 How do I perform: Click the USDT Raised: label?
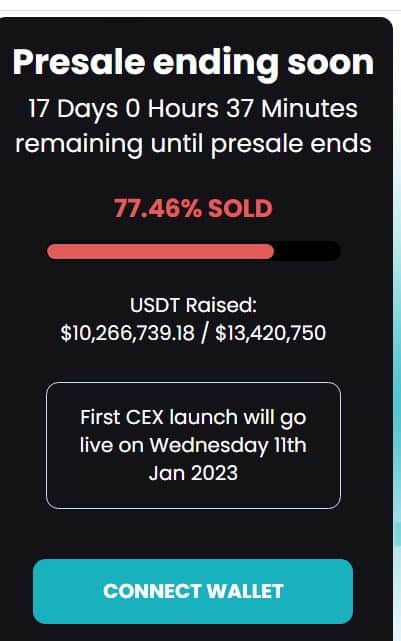coord(193,305)
